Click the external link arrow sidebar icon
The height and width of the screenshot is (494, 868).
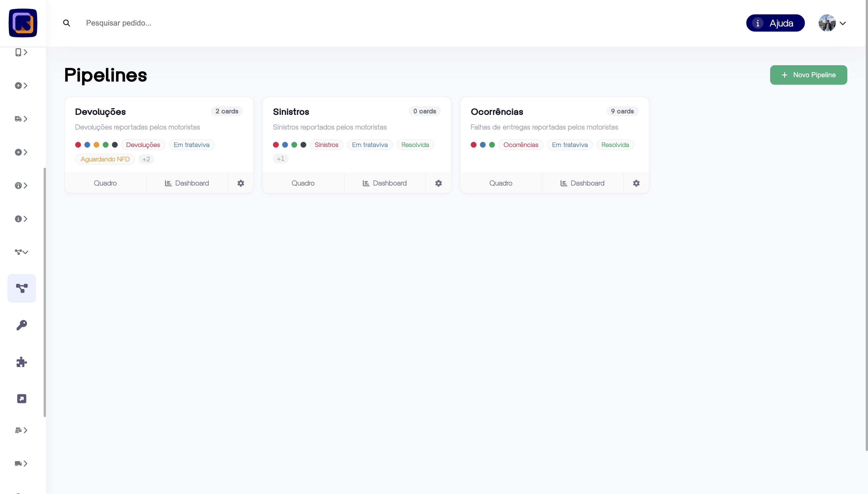tap(22, 398)
